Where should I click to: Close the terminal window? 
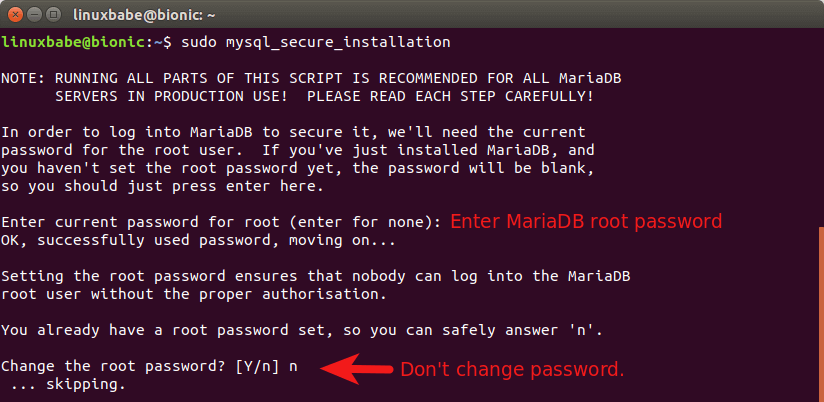point(14,13)
